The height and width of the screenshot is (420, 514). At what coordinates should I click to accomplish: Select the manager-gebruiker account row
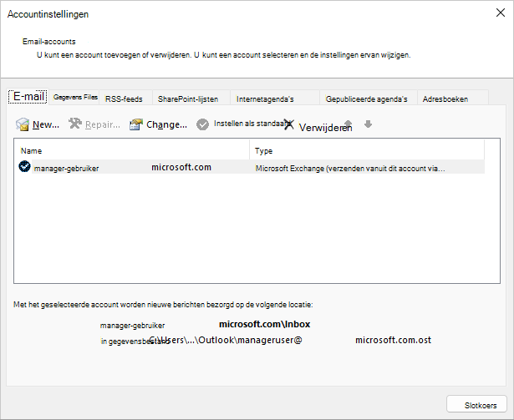click(x=252, y=167)
